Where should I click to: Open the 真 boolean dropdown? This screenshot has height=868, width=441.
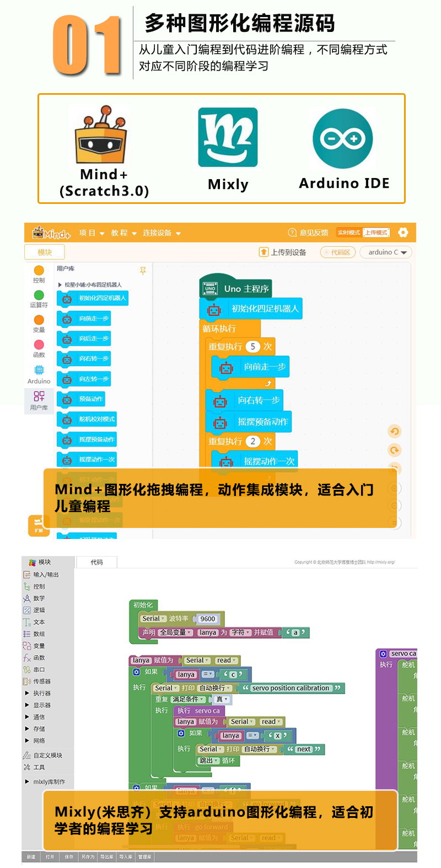pos(222,699)
